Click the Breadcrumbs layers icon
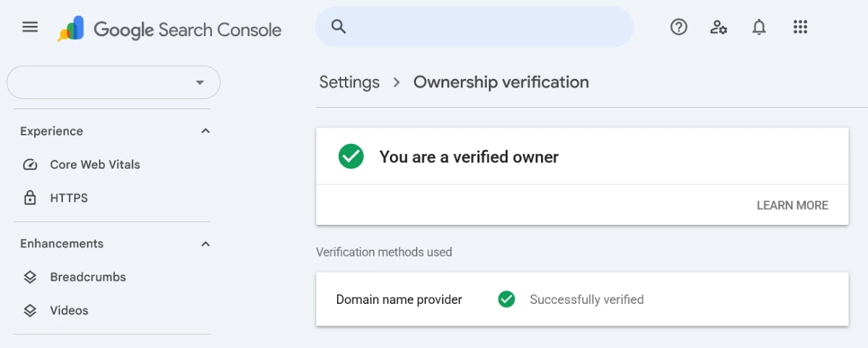This screenshot has width=868, height=348. pos(30,277)
